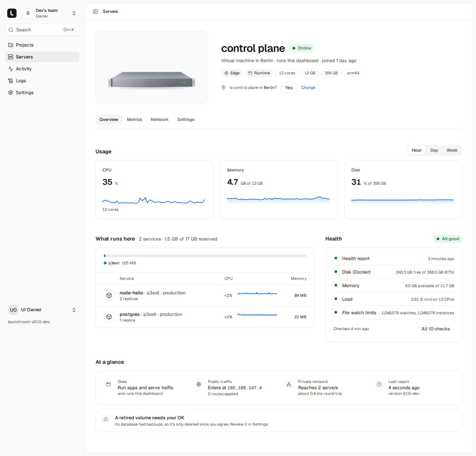The height and width of the screenshot is (456, 476).
Task: Open the postgres service row
Action: 205,317
